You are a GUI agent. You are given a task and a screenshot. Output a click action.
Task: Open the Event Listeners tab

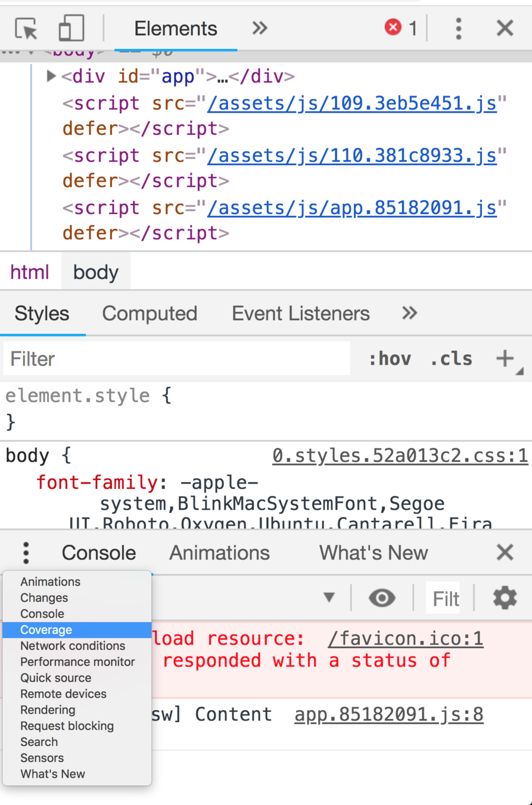pyautogui.click(x=301, y=313)
